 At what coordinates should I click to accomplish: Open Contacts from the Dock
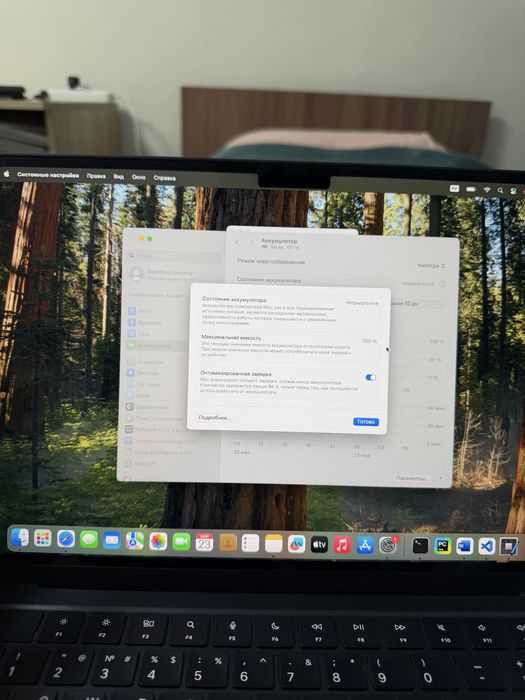pyautogui.click(x=228, y=543)
